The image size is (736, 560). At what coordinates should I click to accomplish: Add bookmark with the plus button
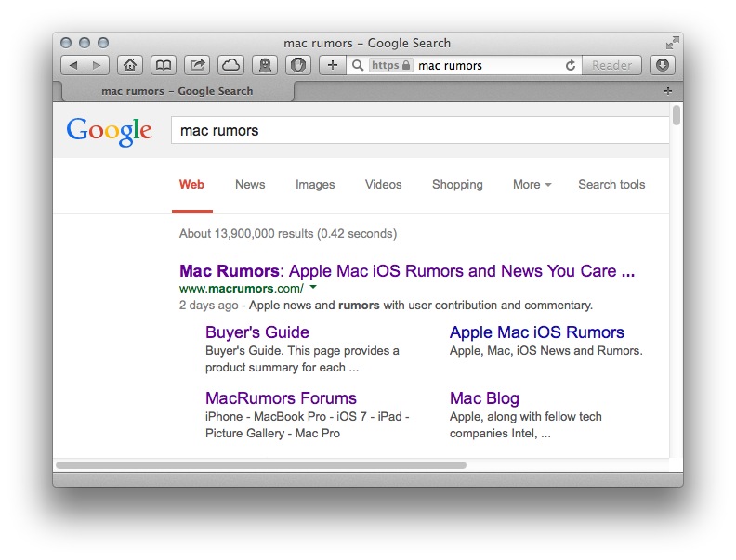click(x=333, y=65)
